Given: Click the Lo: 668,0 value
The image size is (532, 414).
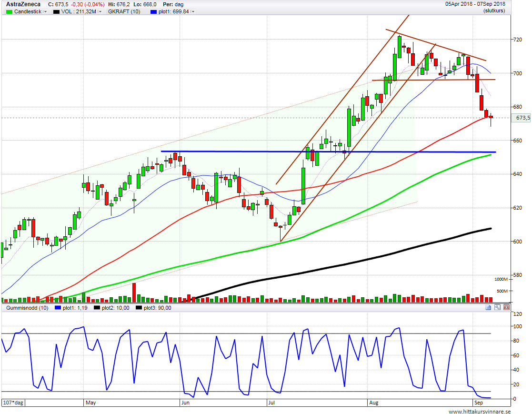Looking at the screenshot, I should [145, 4].
